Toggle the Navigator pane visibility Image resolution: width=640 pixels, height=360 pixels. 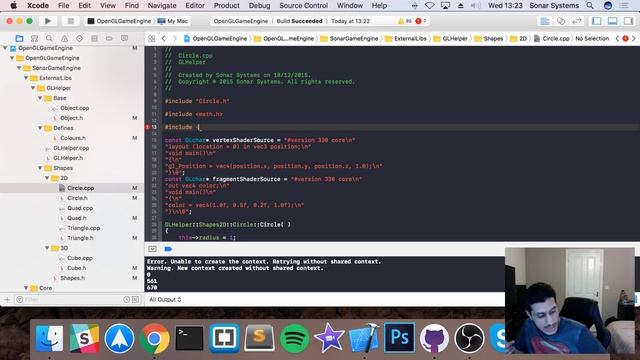pyautogui.click(x=596, y=21)
